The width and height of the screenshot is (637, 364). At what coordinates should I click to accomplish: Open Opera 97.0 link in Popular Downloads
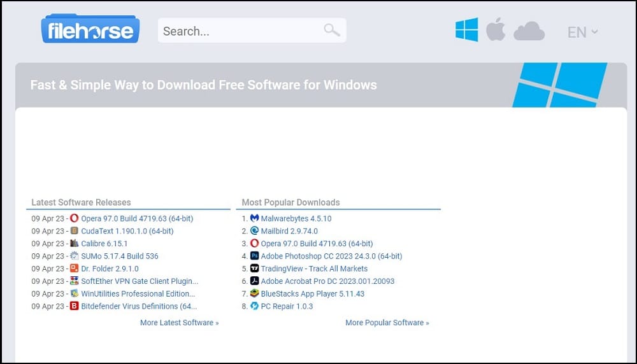click(317, 244)
